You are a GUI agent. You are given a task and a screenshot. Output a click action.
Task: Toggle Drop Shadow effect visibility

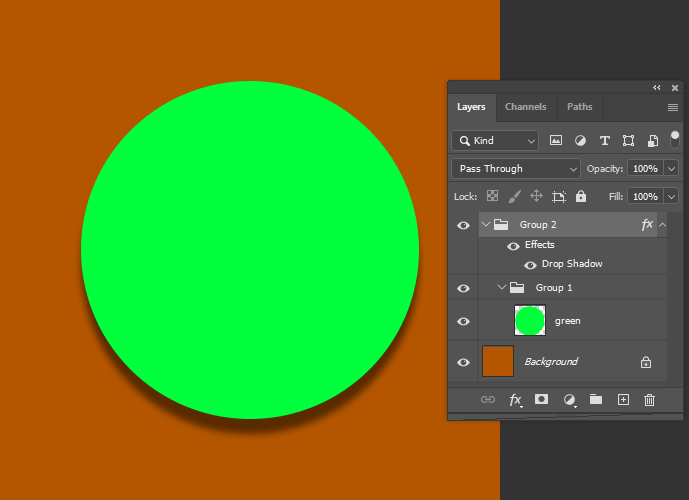click(530, 265)
